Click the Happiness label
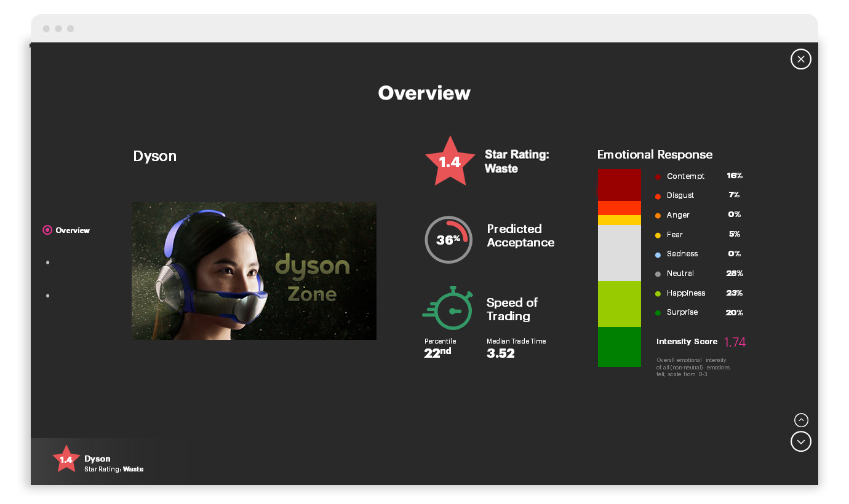The width and height of the screenshot is (849, 504). pos(686,293)
